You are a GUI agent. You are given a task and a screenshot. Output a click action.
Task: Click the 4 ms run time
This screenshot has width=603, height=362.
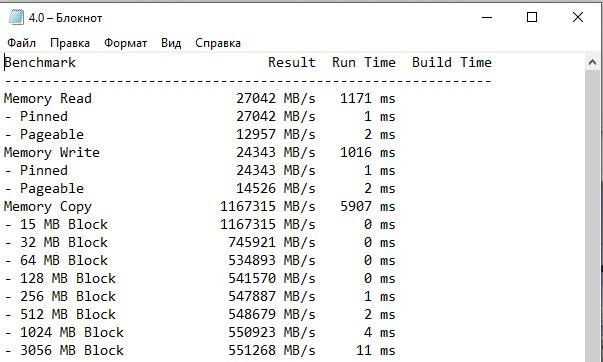coord(380,332)
